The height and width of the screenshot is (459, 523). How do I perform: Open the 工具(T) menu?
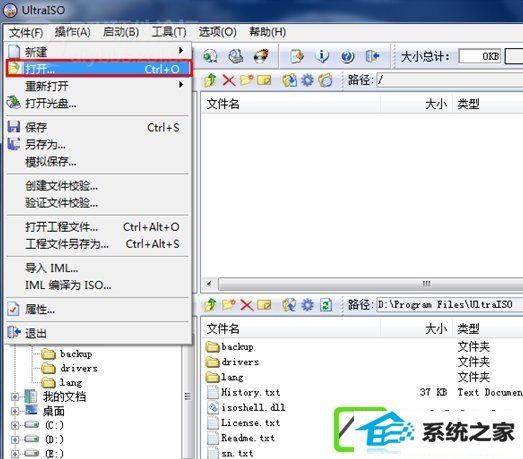(169, 32)
